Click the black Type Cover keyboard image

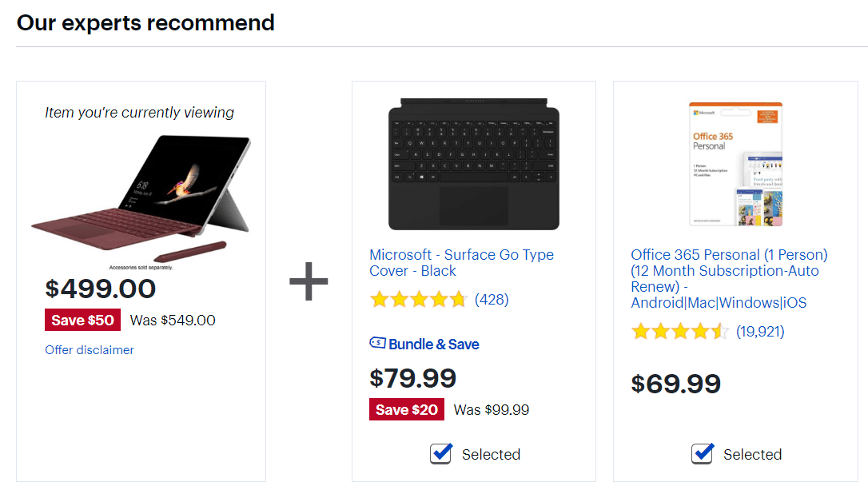[x=473, y=164]
